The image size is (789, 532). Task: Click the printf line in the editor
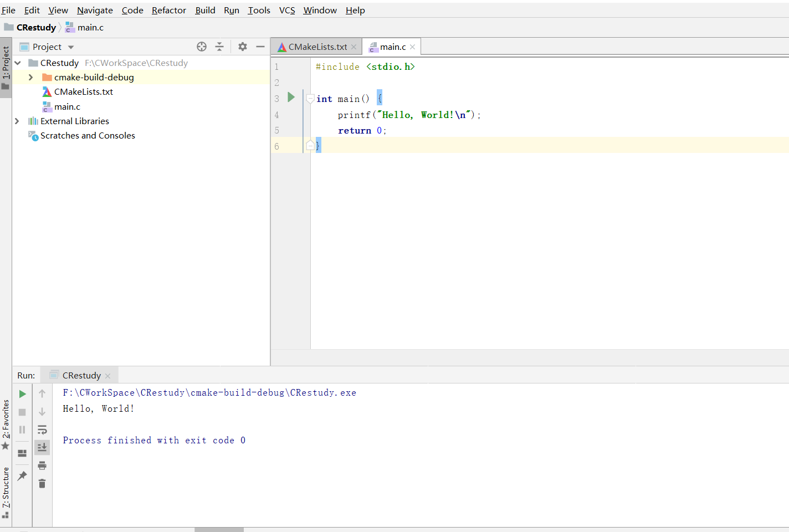409,115
